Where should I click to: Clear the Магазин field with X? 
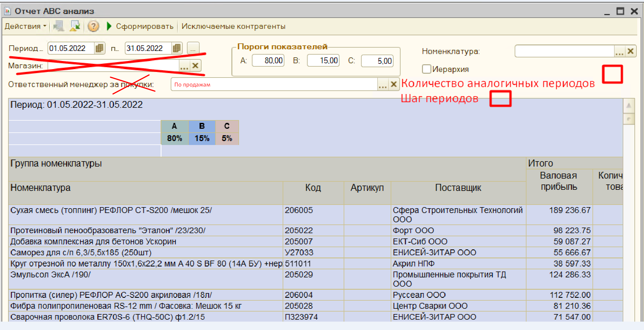[x=195, y=66]
